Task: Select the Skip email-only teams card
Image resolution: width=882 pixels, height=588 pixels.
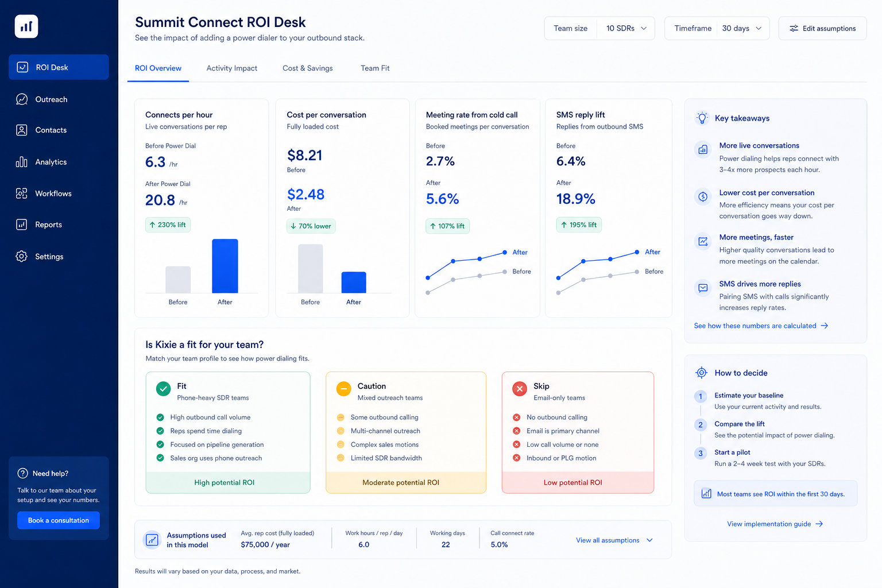Action: [578, 432]
